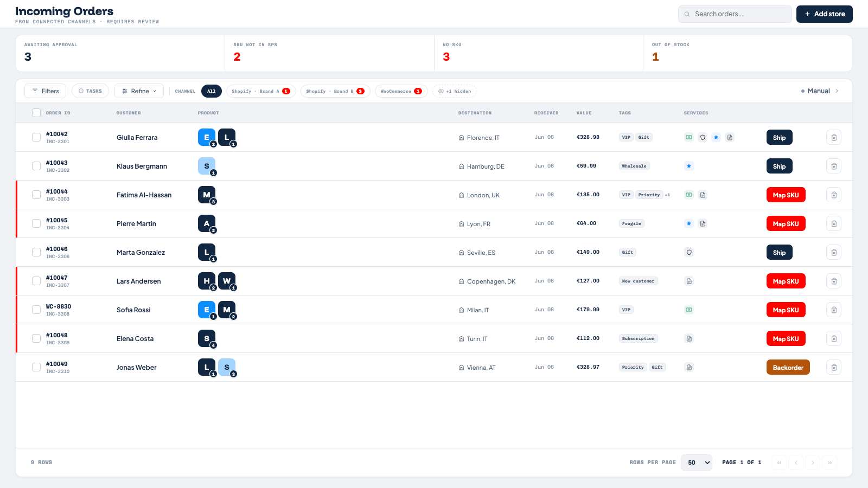The width and height of the screenshot is (868, 488).
Task: Open rows per page dropdown
Action: 697,463
